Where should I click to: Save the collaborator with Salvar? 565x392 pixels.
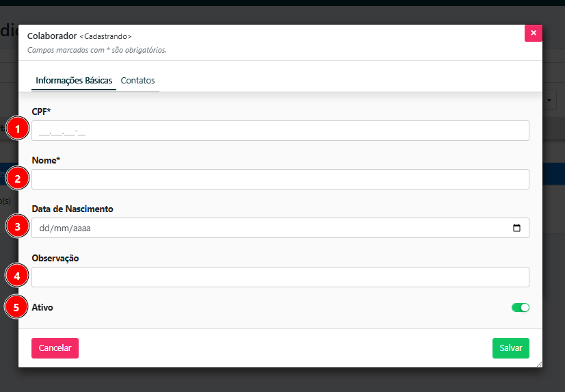(510, 348)
